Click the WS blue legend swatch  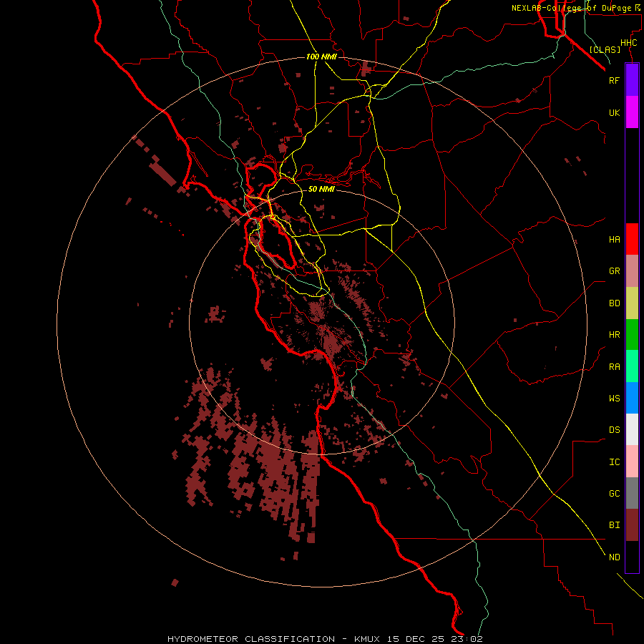[632, 398]
